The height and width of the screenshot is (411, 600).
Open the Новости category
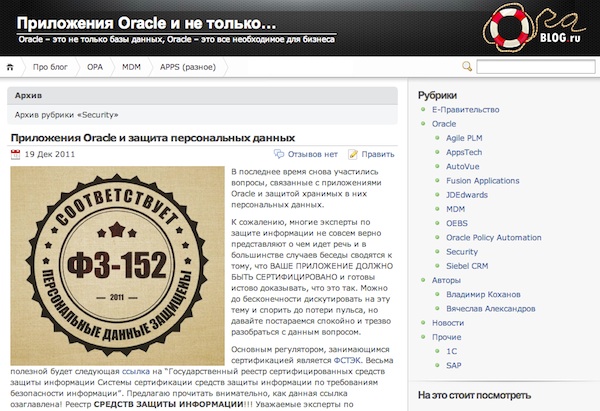click(448, 323)
